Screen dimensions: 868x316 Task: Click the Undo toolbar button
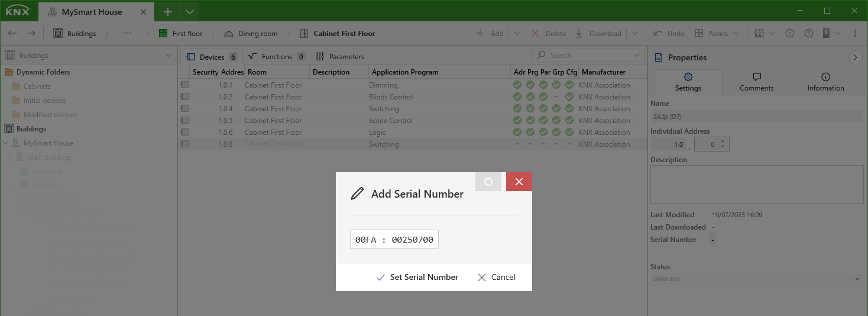pyautogui.click(x=669, y=34)
